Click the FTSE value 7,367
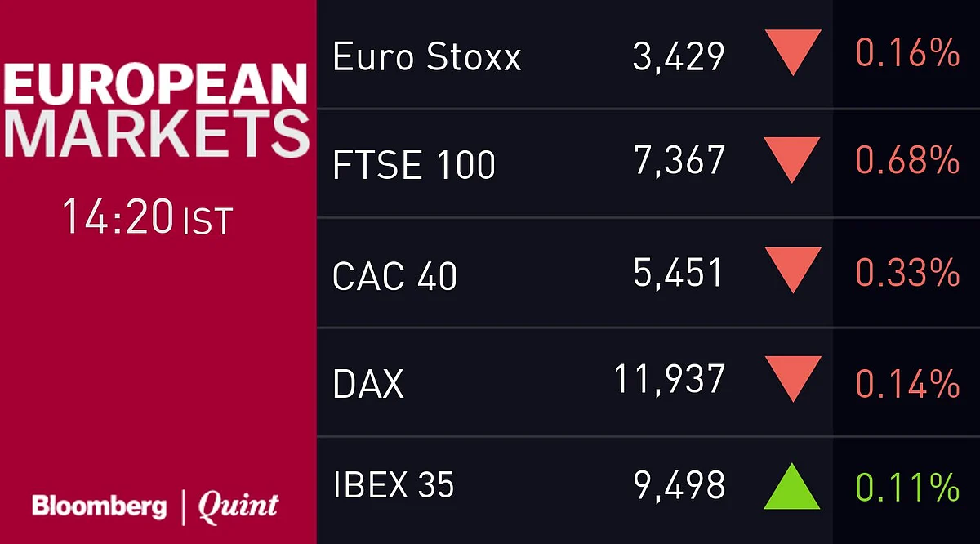This screenshot has width=980, height=544. [x=679, y=161]
